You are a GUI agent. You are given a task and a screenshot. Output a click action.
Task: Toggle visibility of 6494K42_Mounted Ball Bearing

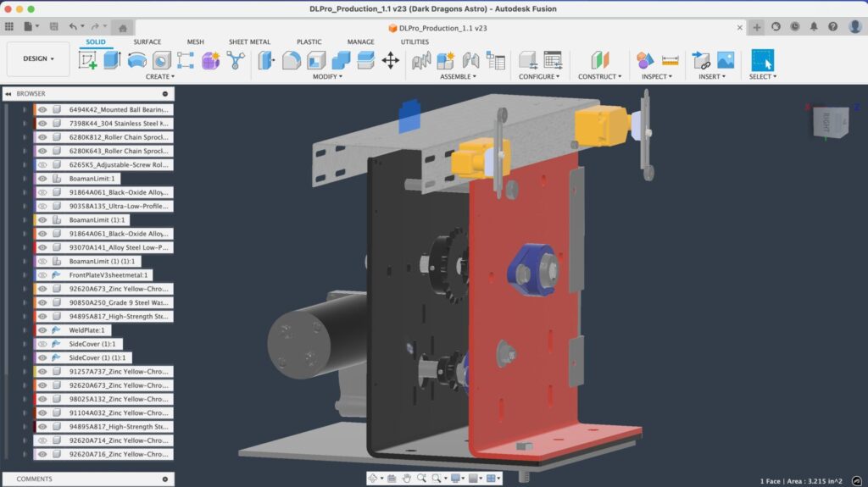[42, 109]
